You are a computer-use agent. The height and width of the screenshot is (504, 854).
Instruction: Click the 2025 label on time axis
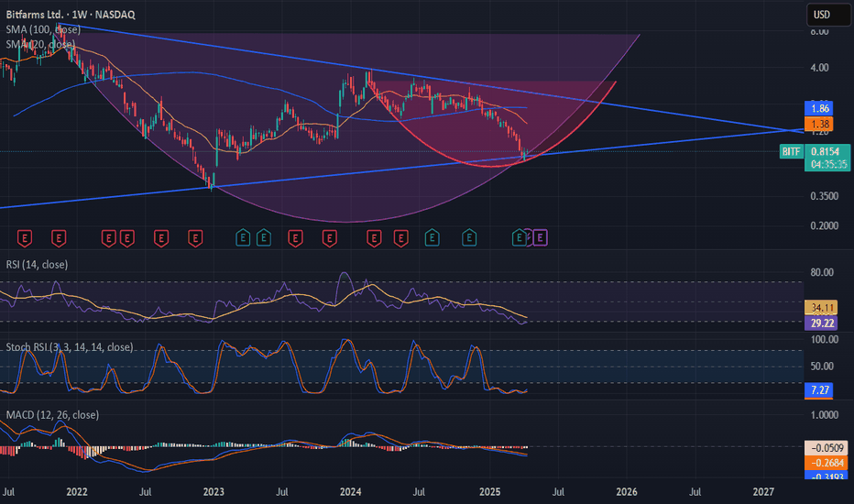point(489,492)
